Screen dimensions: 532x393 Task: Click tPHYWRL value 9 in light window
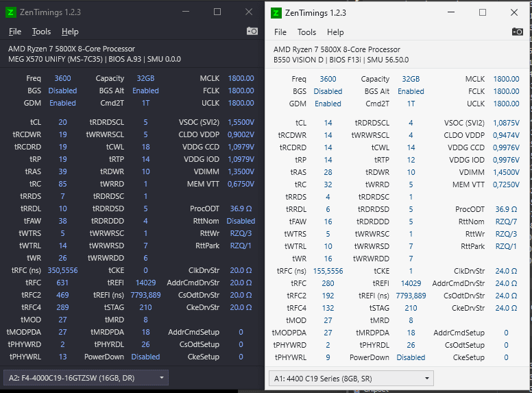point(328,357)
